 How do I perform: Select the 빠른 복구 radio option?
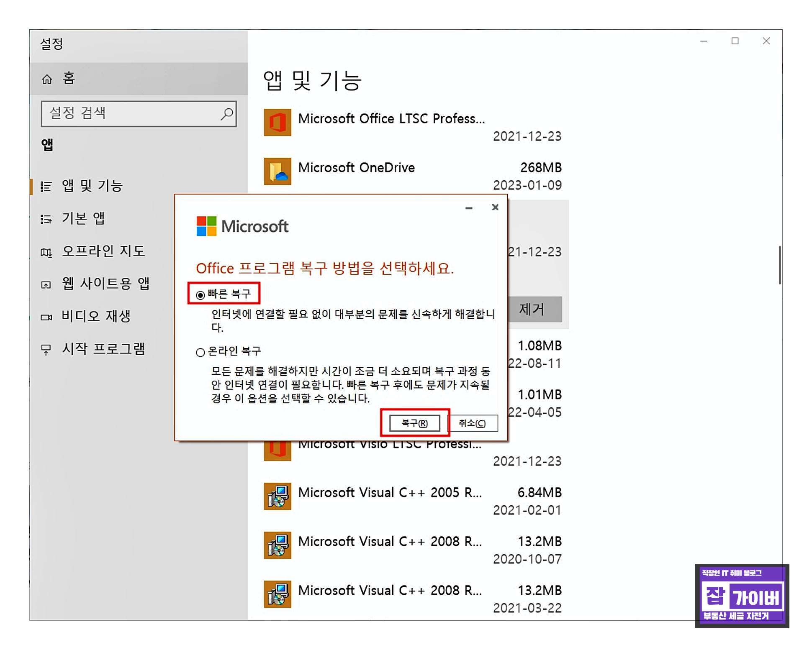coord(200,295)
